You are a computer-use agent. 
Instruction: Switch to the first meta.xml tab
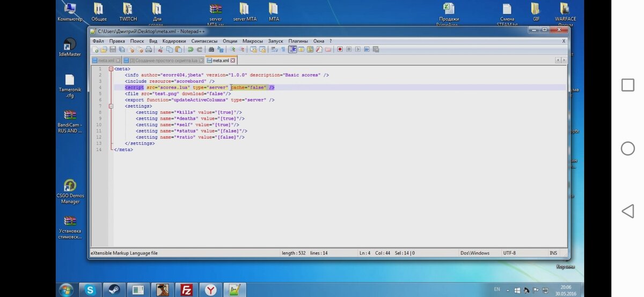click(106, 61)
